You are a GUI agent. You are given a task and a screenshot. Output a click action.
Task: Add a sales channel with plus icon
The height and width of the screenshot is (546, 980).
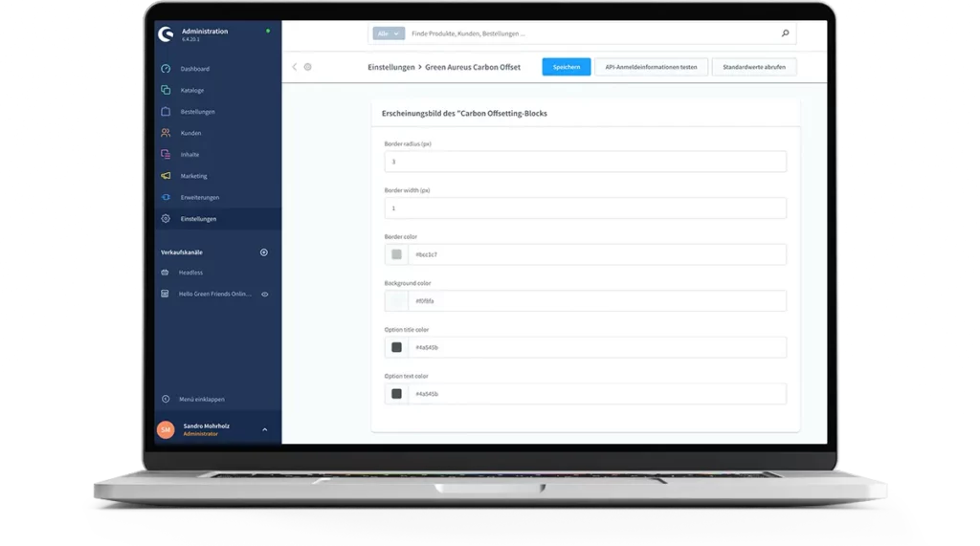pos(264,252)
